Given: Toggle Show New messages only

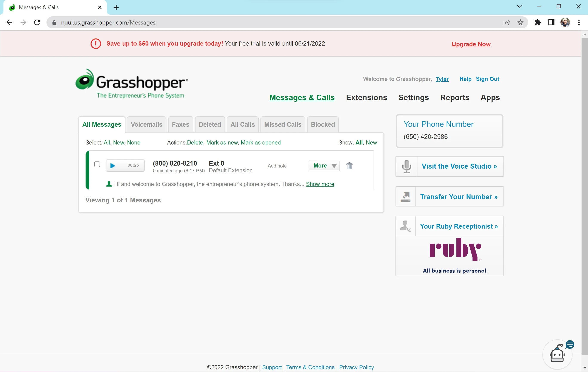Looking at the screenshot, I should [371, 142].
